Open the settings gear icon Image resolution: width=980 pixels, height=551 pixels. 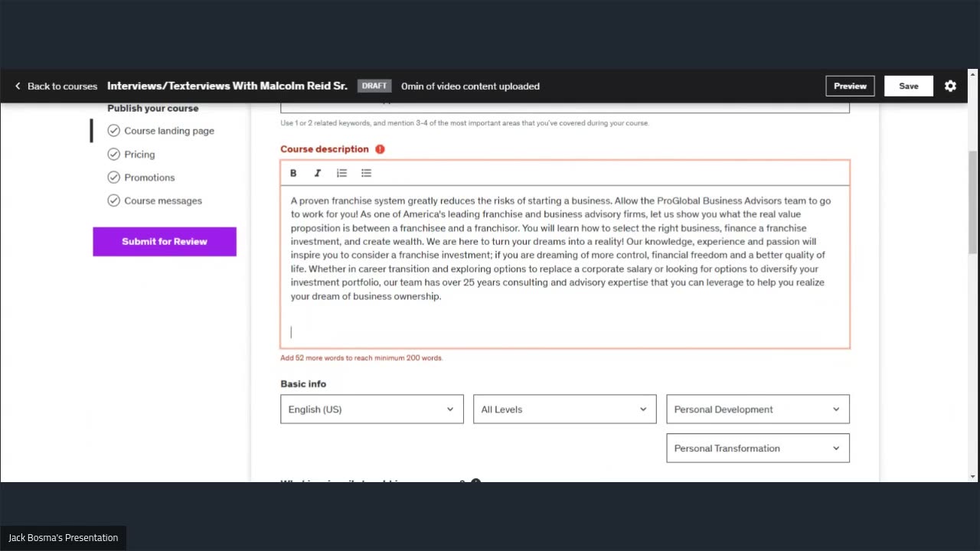[x=950, y=86]
